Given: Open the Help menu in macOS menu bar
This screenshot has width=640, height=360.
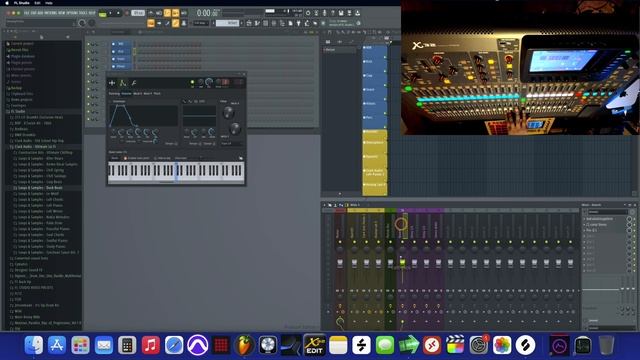Looking at the screenshot, I should 49,3.
